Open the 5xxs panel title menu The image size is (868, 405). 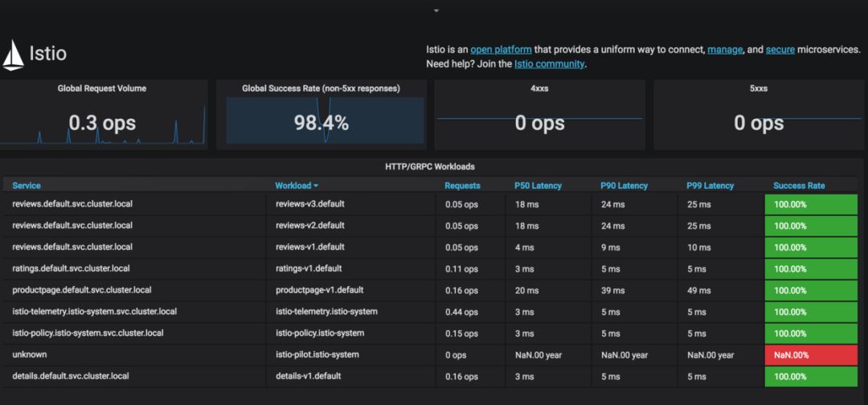coord(759,88)
